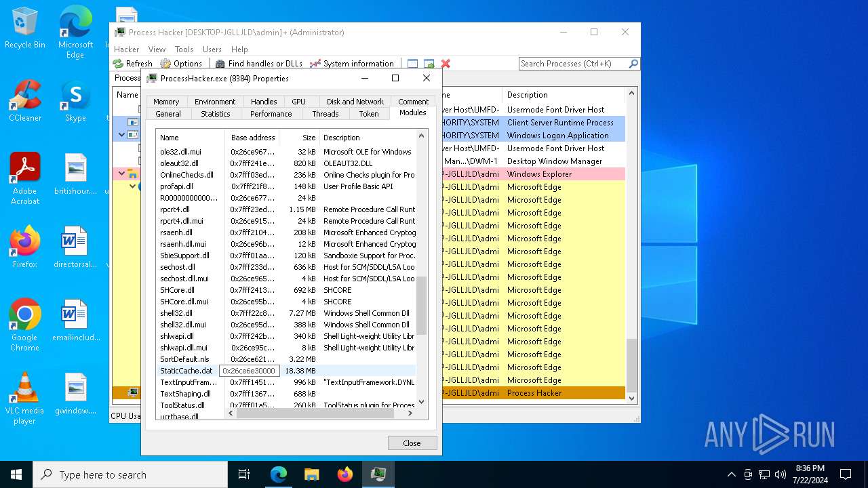Open Find handles or DLLs tool
868x488 pixels.
coord(258,63)
